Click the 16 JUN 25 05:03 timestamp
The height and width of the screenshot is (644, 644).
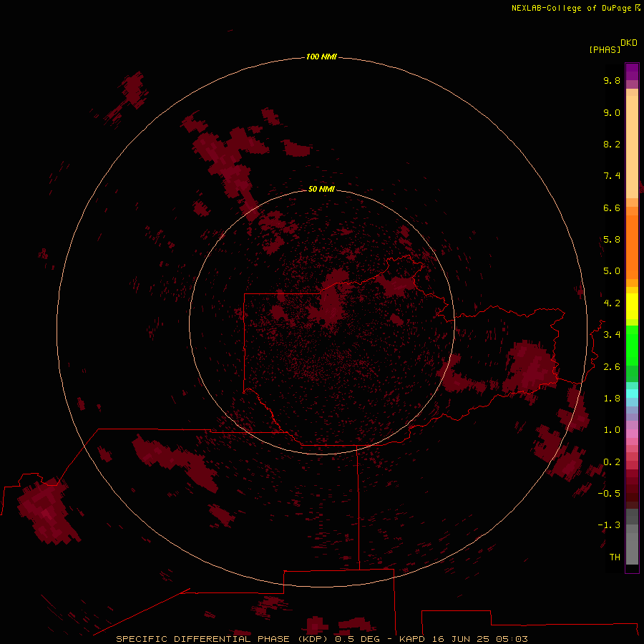(x=479, y=639)
